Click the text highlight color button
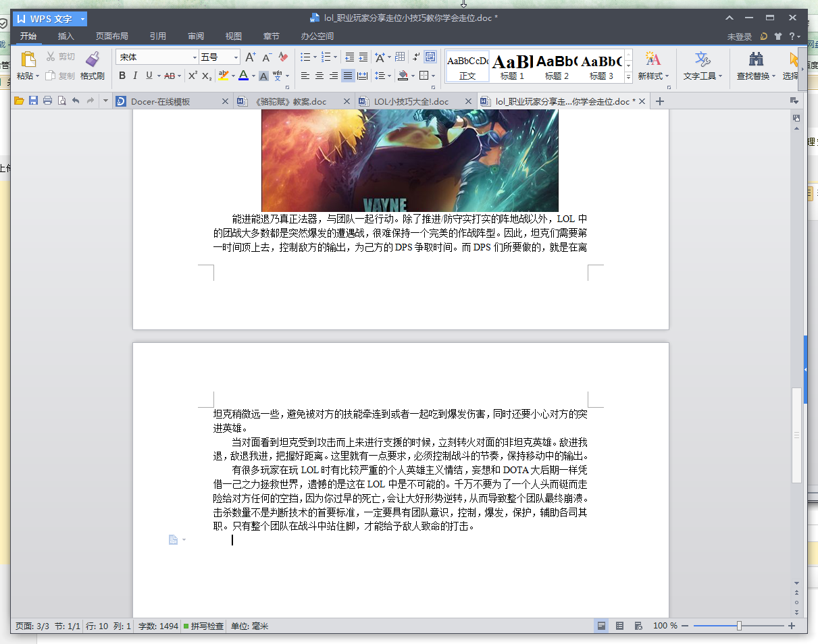This screenshot has height=644, width=818. [x=224, y=76]
